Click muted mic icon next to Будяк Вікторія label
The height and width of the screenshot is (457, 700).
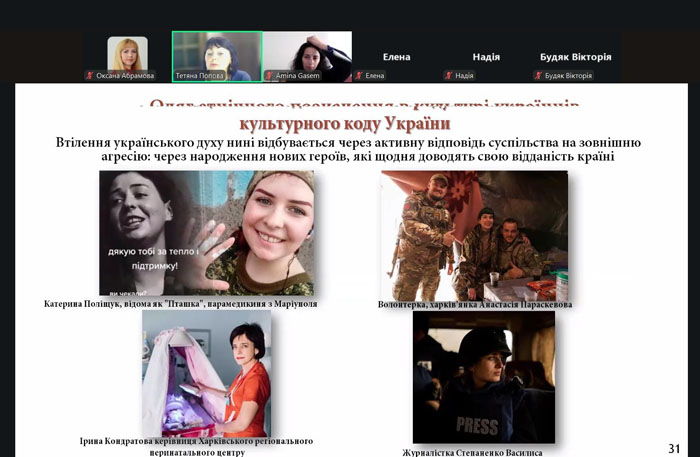click(537, 75)
